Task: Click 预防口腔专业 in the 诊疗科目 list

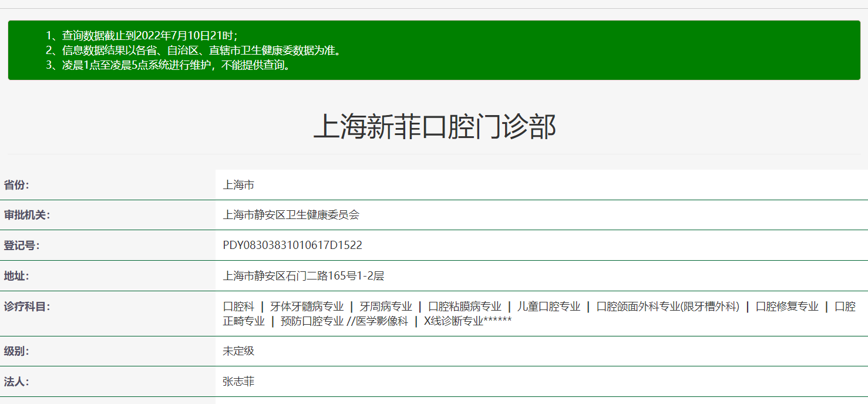Action: click(312, 321)
